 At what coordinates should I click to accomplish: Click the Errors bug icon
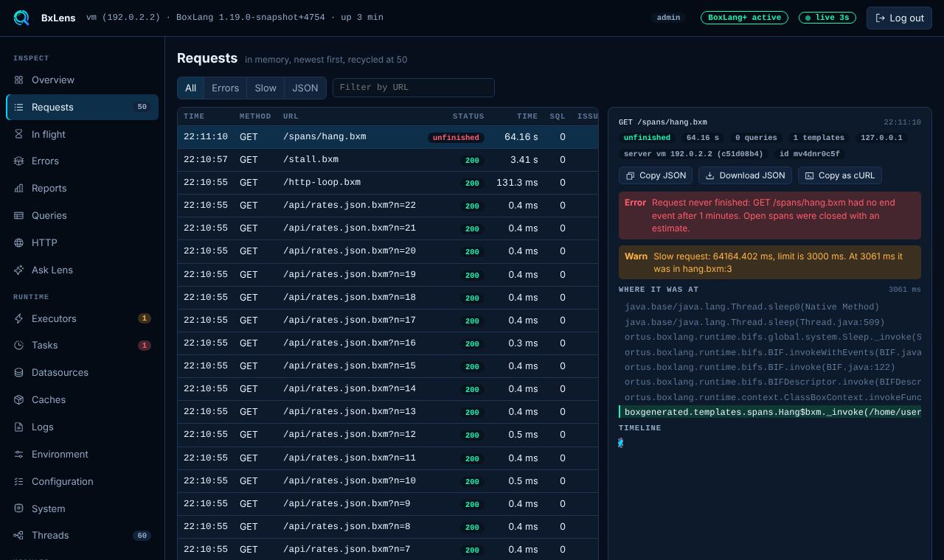pos(18,161)
